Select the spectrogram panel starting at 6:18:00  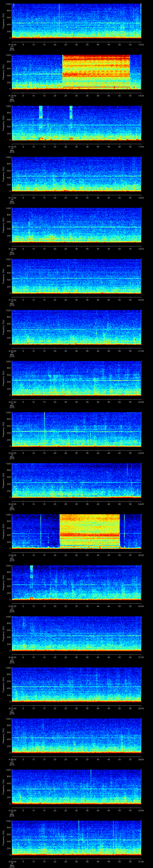click(x=77, y=225)
